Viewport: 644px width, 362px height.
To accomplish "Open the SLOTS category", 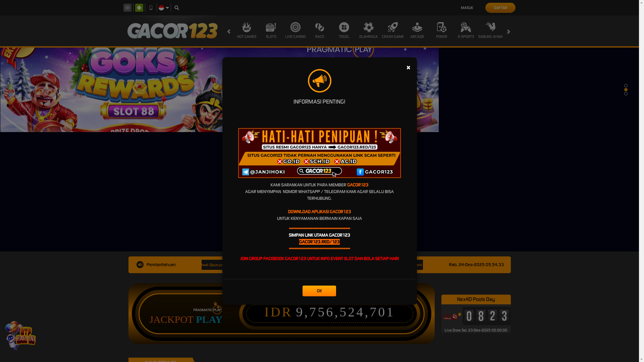I will [271, 31].
